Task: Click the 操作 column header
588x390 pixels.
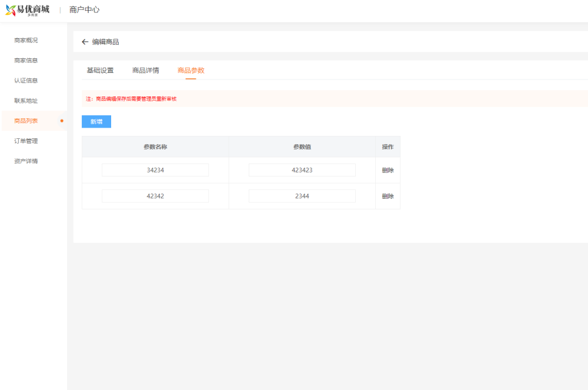Action: (387, 147)
